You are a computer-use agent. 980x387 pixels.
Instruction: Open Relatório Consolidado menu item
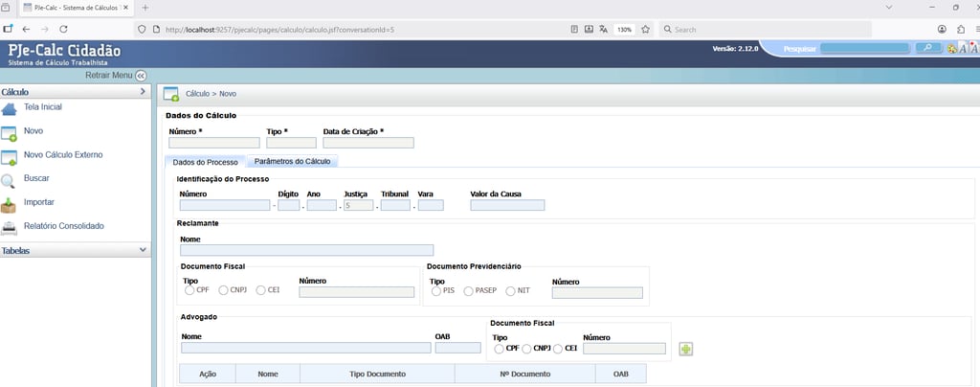point(64,226)
